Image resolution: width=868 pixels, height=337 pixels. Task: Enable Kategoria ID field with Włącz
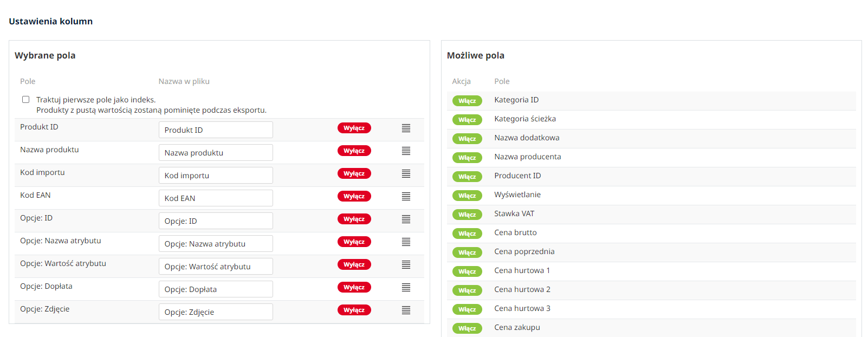pyautogui.click(x=467, y=101)
